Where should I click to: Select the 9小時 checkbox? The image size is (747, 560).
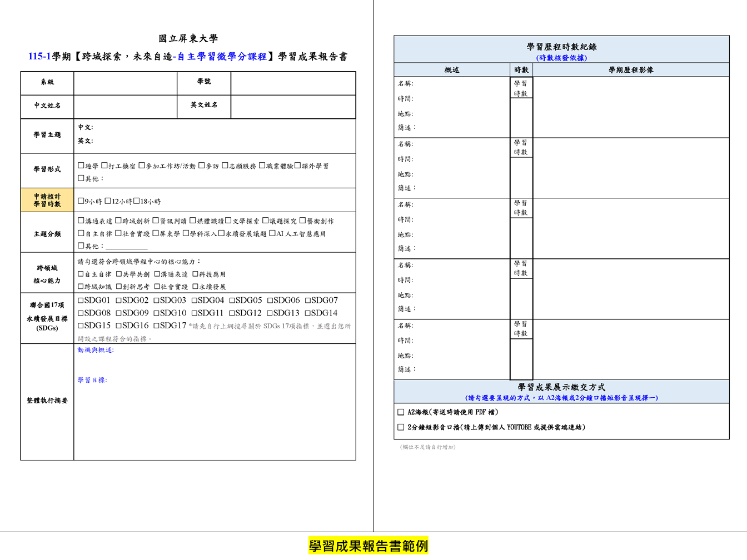point(81,201)
